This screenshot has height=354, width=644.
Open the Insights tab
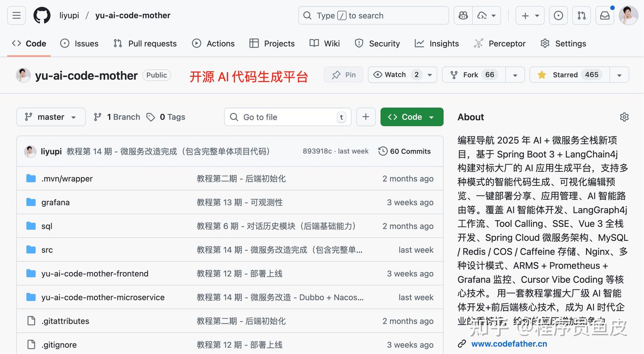(x=436, y=43)
